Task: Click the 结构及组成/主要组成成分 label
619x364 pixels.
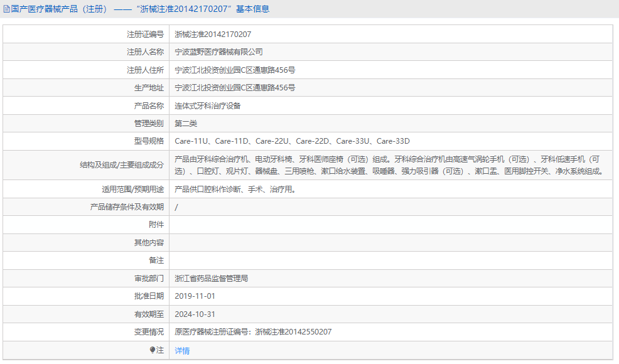Action: coord(122,165)
